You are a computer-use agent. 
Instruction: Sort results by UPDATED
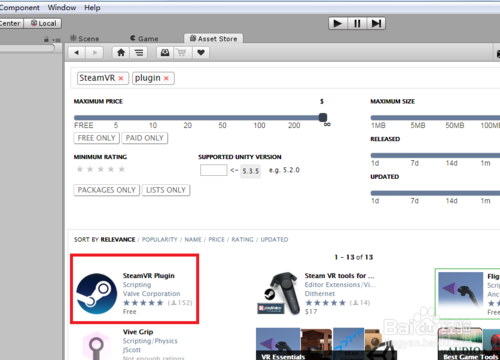tap(274, 240)
